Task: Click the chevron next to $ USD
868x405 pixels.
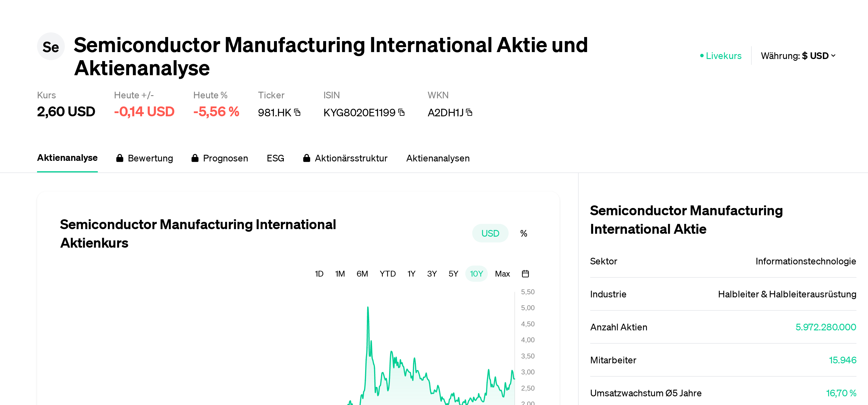Action: [x=833, y=56]
